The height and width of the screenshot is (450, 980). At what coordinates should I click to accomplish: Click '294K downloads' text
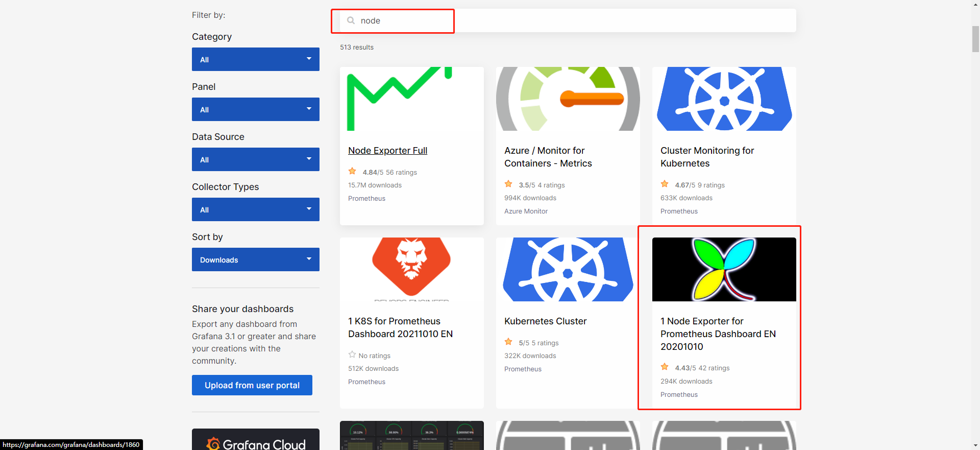687,382
